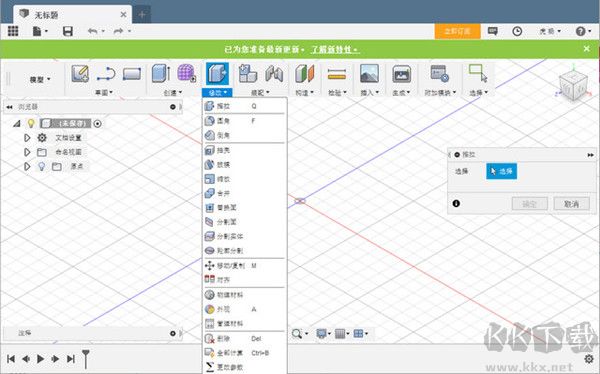This screenshot has width=600, height=374.
Task: Click the Undo arrow icon
Action: 93,31
